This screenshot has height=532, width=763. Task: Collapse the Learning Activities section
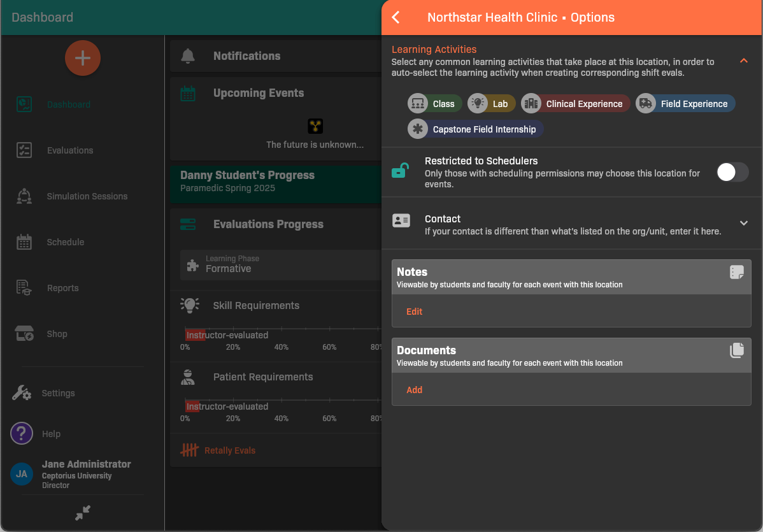coord(743,61)
